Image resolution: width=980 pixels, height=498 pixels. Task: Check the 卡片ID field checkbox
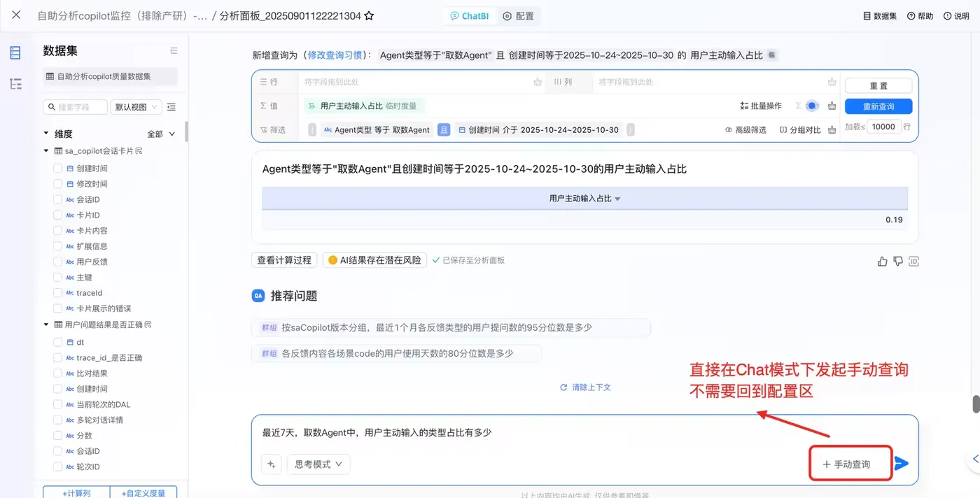click(x=58, y=215)
